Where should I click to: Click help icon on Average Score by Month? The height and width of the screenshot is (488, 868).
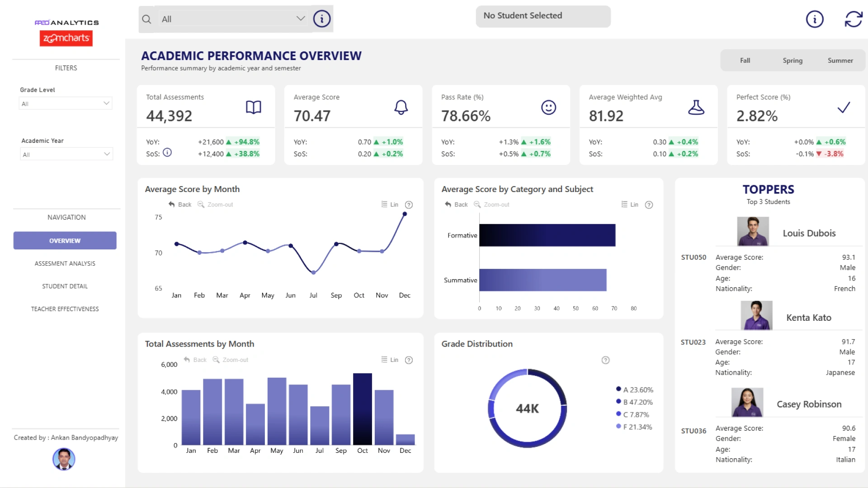tap(409, 205)
